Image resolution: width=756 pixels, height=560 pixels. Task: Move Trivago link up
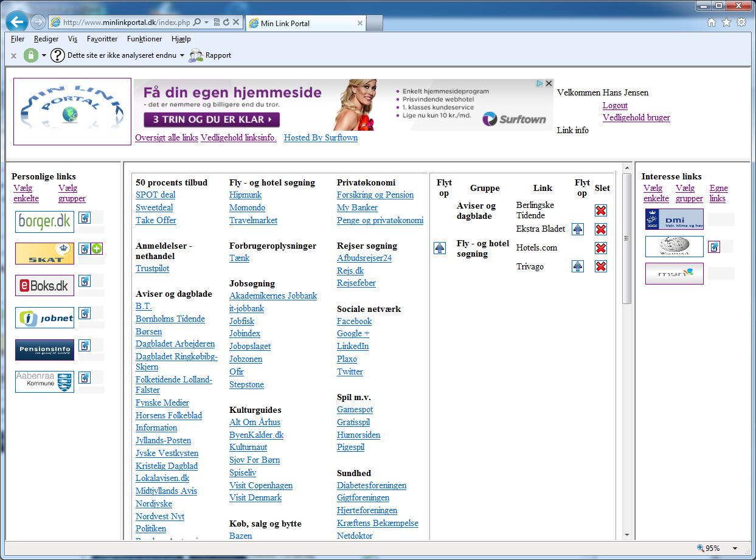(578, 266)
